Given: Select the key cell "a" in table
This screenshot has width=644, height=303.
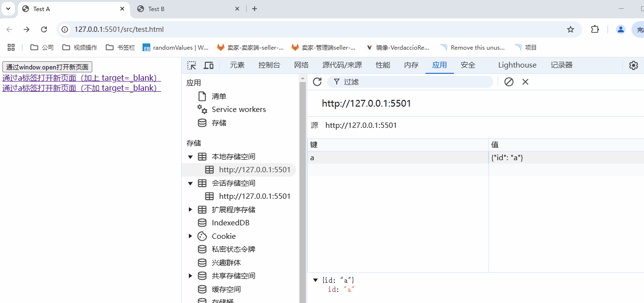Looking at the screenshot, I should pos(398,158).
